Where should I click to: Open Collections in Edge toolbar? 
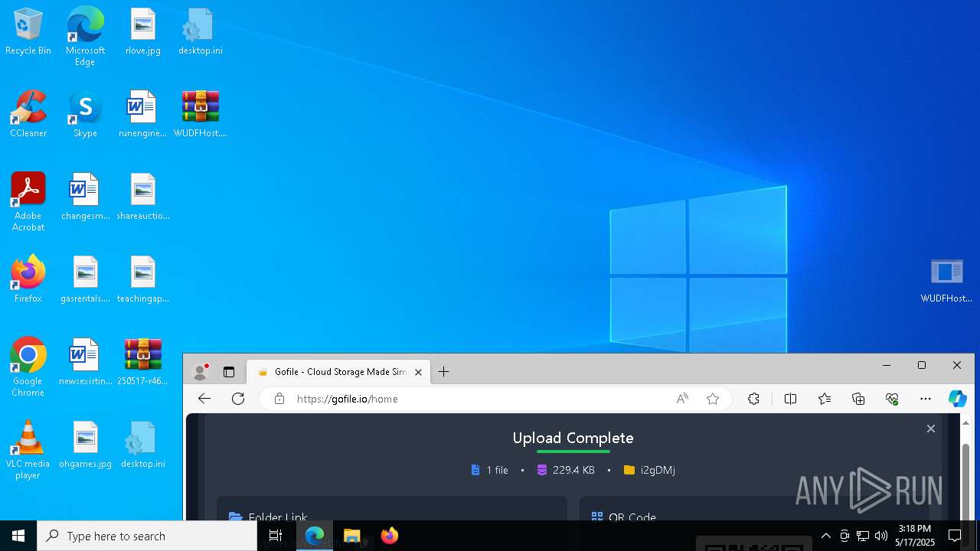click(858, 399)
